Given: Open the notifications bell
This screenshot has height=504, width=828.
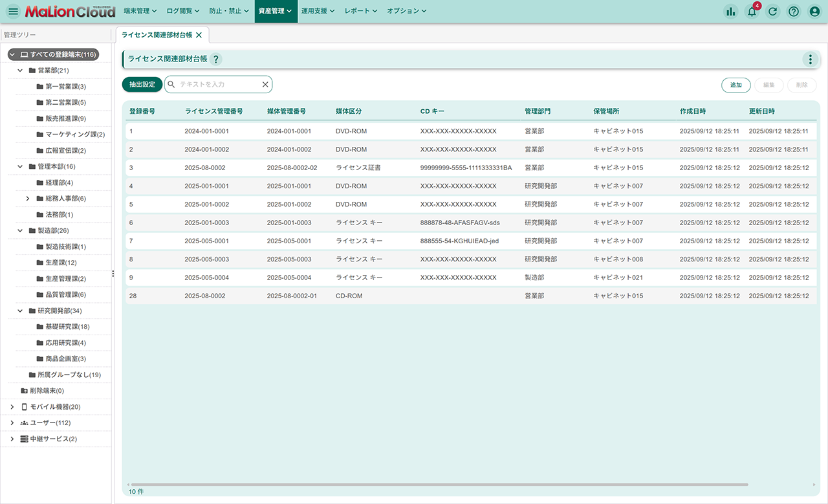Looking at the screenshot, I should pos(752,11).
